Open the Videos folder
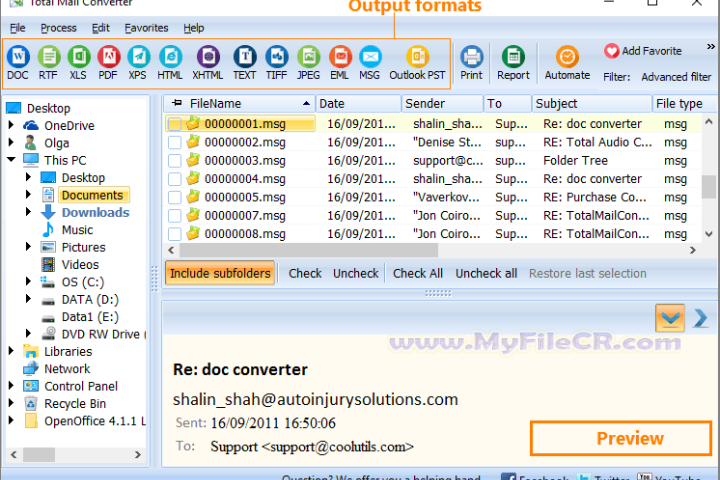Viewport: 720px width, 480px height. click(x=80, y=265)
